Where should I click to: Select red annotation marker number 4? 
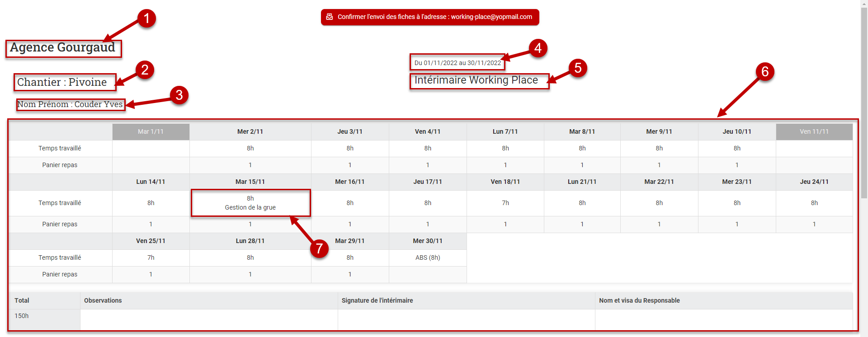(538, 48)
